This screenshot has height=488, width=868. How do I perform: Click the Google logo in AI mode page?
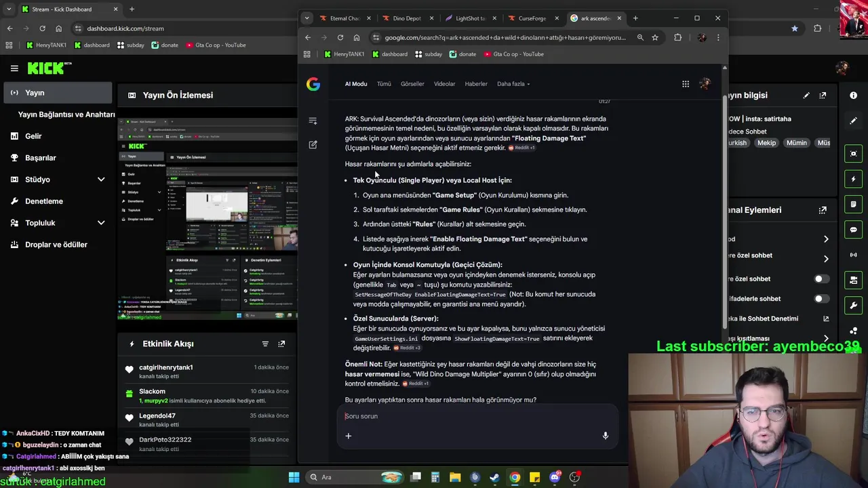tap(313, 84)
